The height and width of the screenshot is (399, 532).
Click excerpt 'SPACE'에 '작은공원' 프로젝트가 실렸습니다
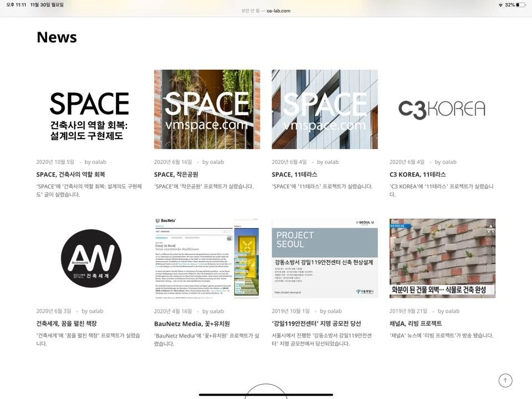point(203,187)
